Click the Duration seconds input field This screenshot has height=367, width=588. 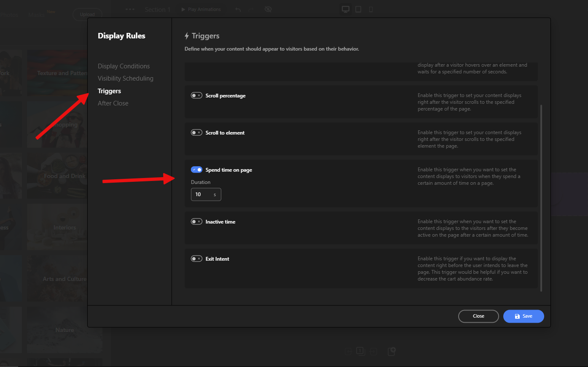pos(202,194)
